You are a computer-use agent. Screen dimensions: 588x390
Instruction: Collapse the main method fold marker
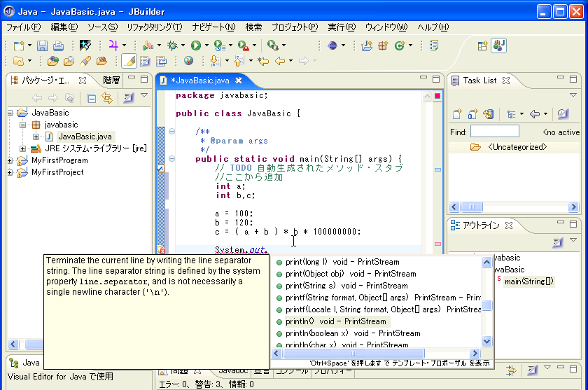(x=171, y=159)
